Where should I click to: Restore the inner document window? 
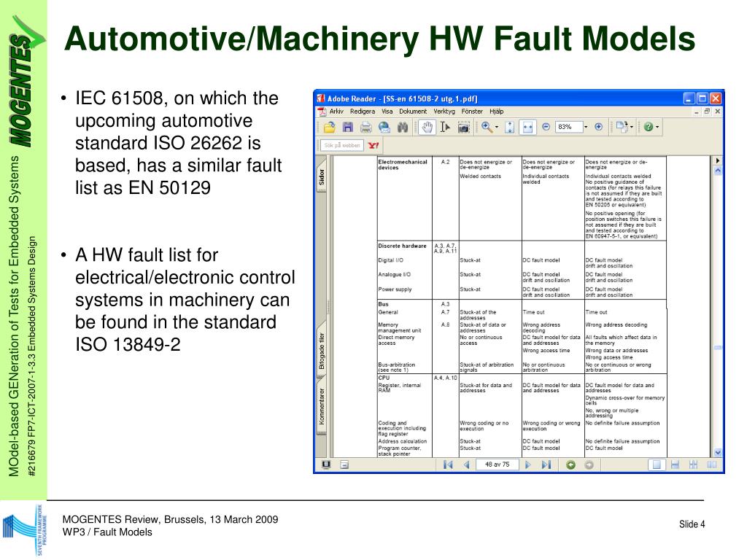(x=707, y=112)
